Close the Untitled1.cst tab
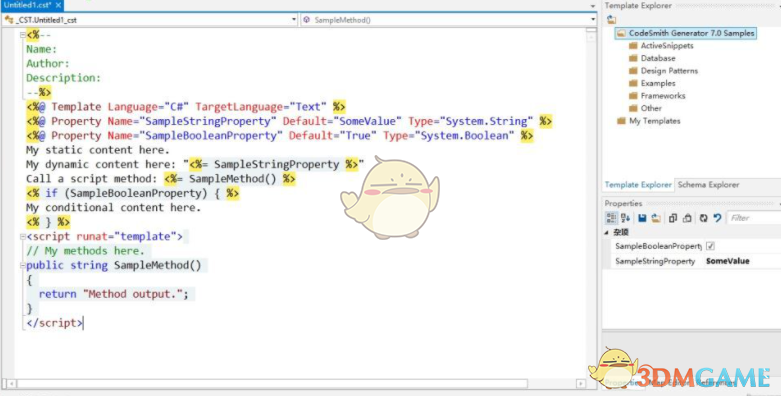Screen dimensions: 781x396 tap(58, 5)
